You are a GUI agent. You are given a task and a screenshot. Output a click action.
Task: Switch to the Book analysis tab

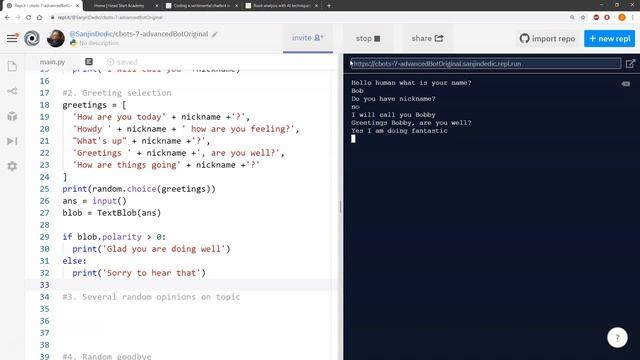281,6
